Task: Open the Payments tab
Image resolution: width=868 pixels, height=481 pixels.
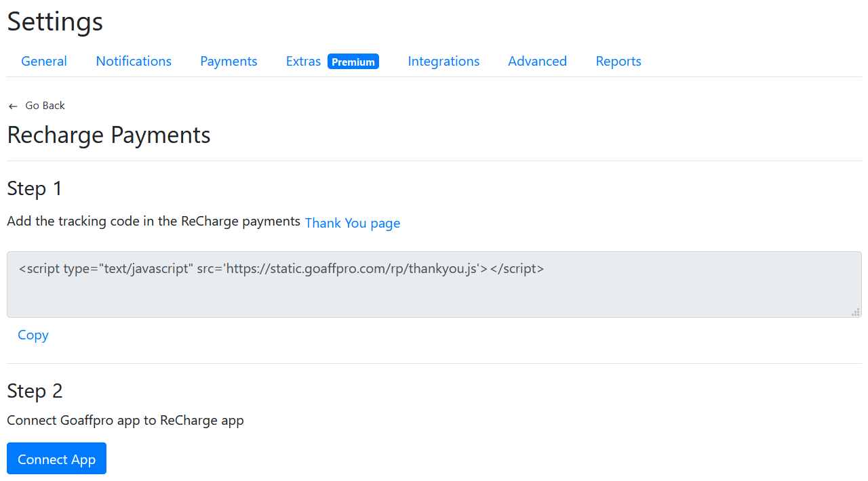Action: tap(229, 61)
